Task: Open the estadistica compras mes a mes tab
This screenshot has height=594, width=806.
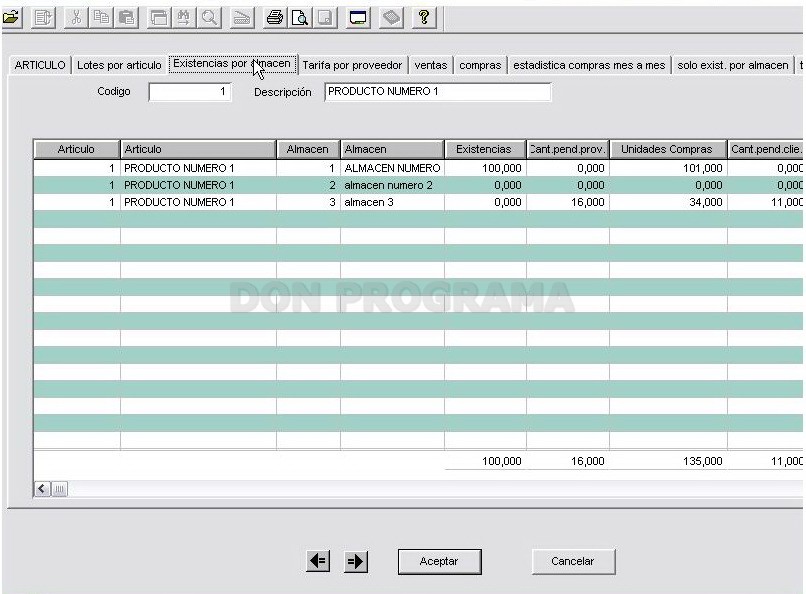Action: [589, 65]
